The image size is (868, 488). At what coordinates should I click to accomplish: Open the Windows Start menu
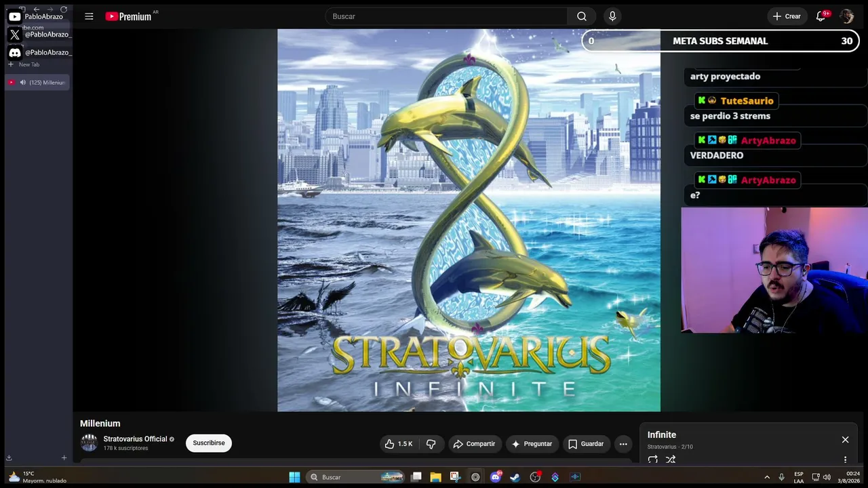294,477
